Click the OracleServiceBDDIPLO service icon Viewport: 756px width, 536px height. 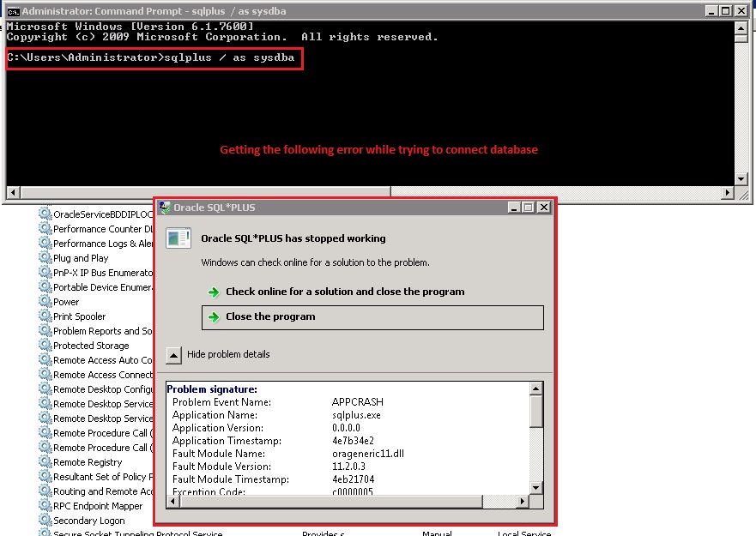click(x=45, y=214)
